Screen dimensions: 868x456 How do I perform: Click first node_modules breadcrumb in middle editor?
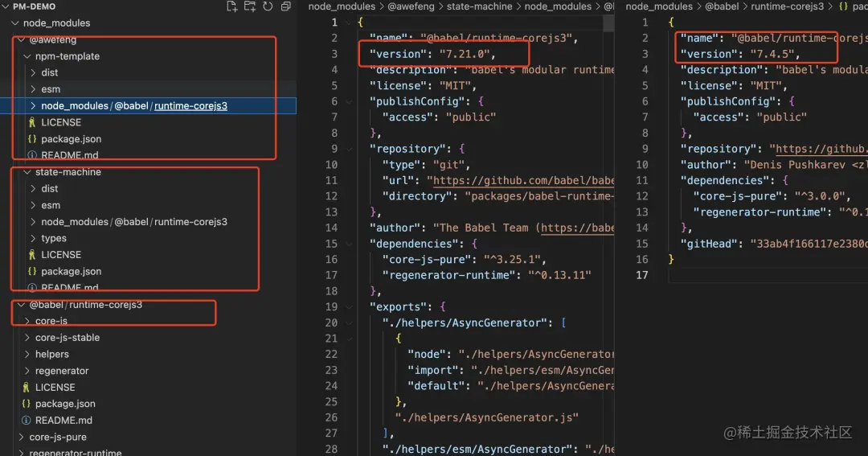click(342, 6)
